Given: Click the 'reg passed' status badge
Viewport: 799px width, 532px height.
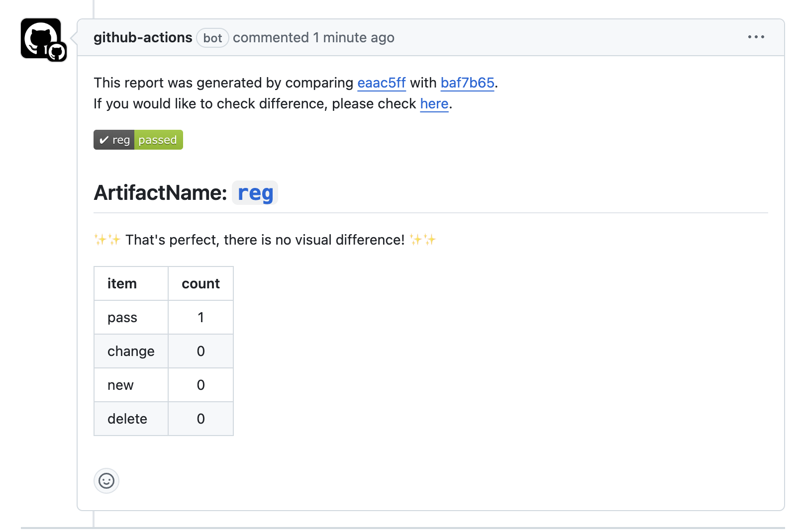Looking at the screenshot, I should pyautogui.click(x=138, y=140).
